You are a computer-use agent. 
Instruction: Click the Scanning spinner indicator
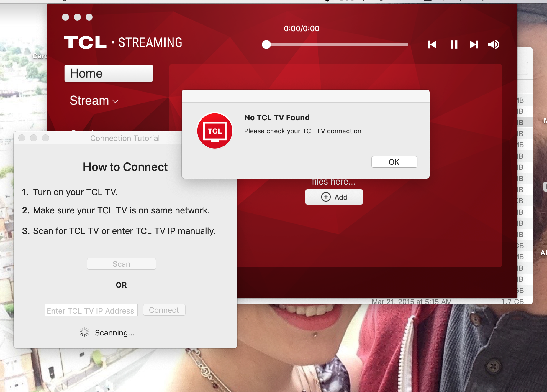click(x=84, y=332)
